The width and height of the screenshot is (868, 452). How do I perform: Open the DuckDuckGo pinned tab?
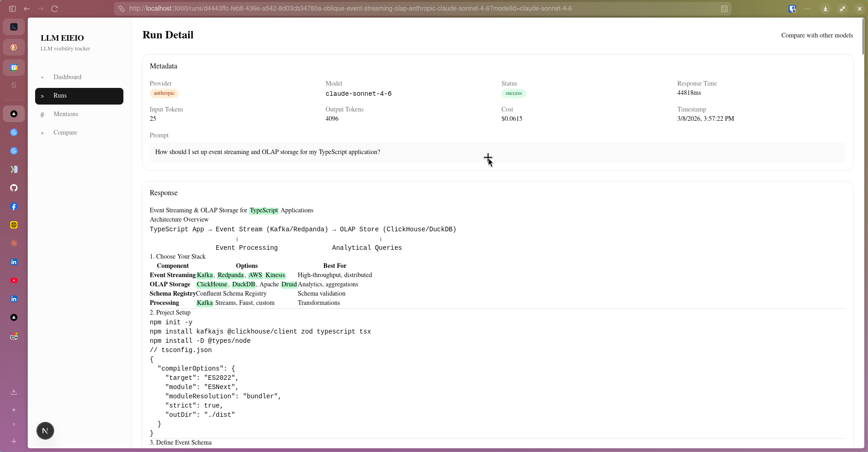pyautogui.click(x=14, y=47)
